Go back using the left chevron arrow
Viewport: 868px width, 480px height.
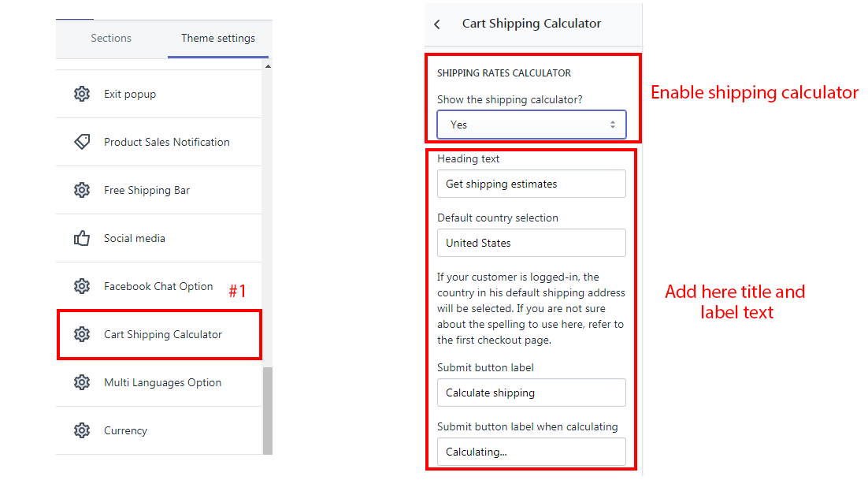point(437,24)
